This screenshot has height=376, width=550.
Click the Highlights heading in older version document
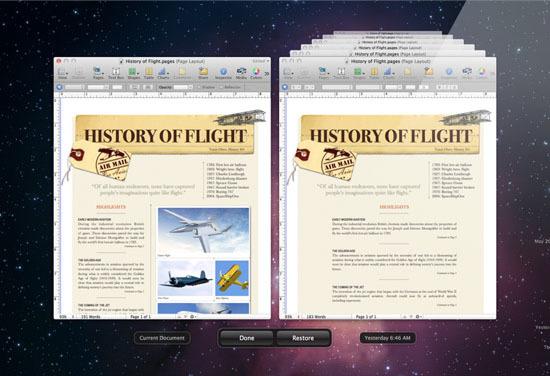(394, 207)
